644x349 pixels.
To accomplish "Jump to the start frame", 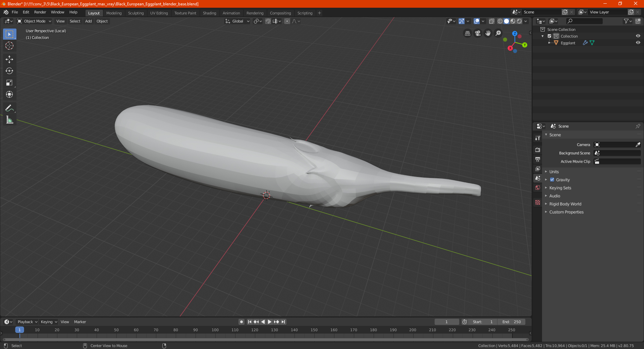I will (x=250, y=322).
